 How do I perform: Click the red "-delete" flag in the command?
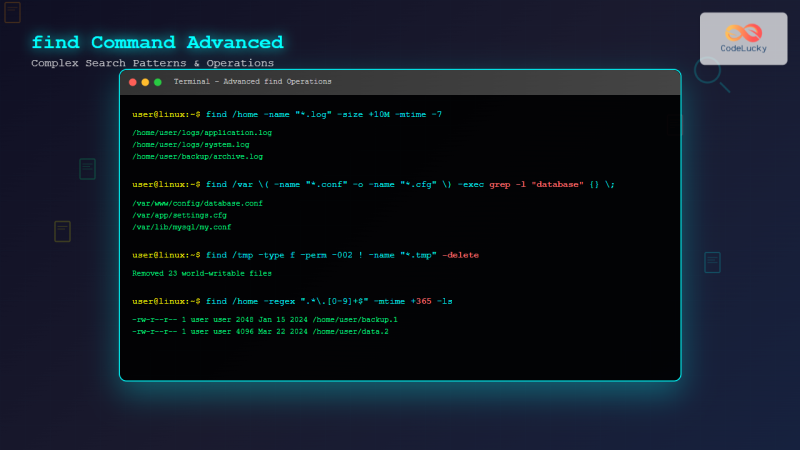point(460,255)
